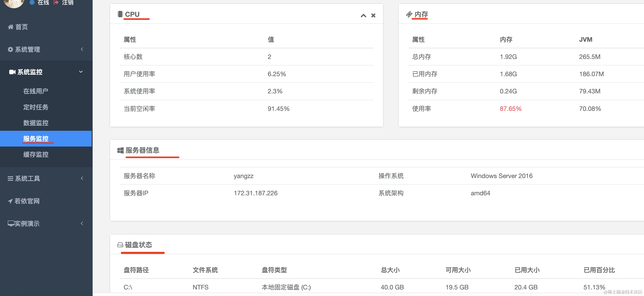
Task: Go to the 数据监控 page
Action: click(x=36, y=123)
